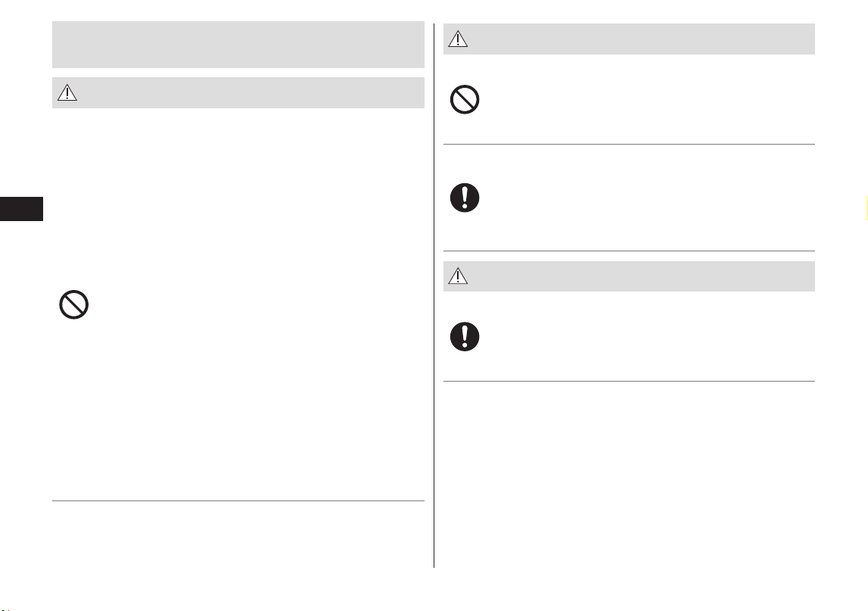Click the horizontal divider below the right prohibition symbol

point(629,144)
